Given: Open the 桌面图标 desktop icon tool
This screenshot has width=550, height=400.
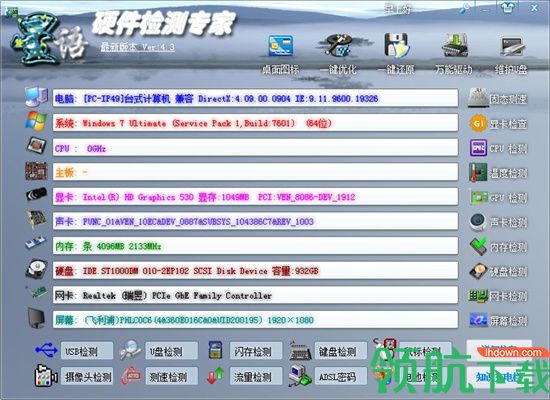Looking at the screenshot, I should [281, 54].
